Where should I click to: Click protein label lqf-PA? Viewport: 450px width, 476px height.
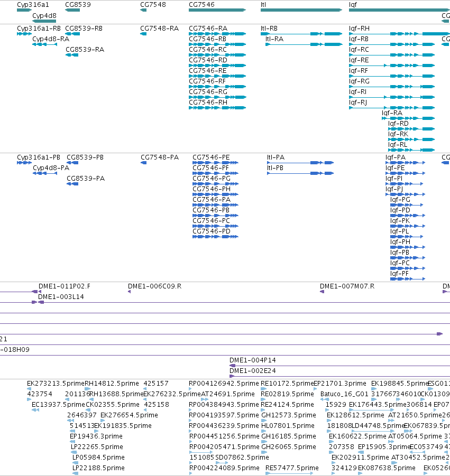[396, 157]
